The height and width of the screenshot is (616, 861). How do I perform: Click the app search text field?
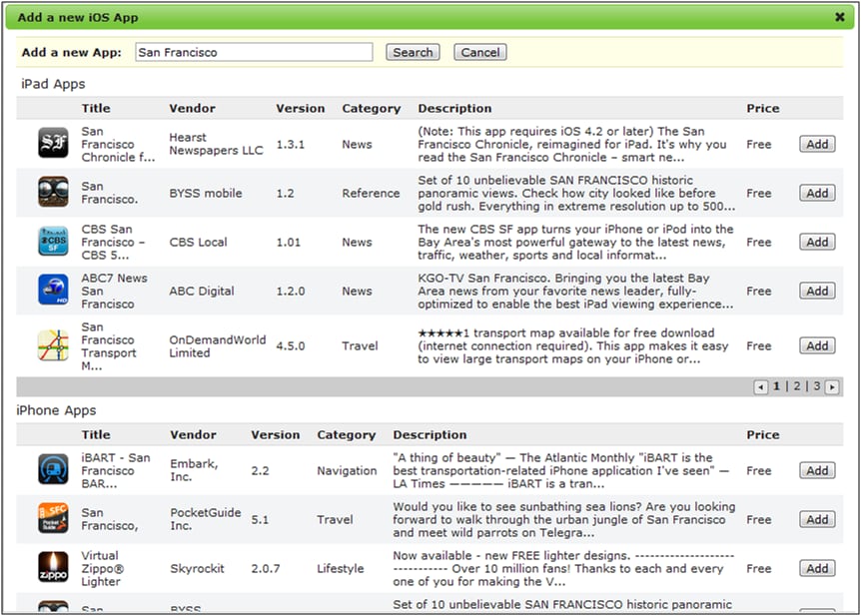point(254,52)
